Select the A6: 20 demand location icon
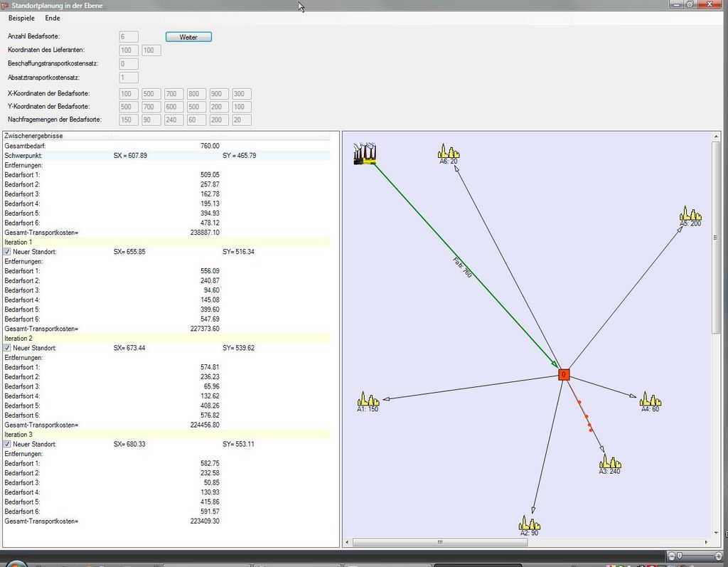This screenshot has height=567, width=728. (x=449, y=151)
